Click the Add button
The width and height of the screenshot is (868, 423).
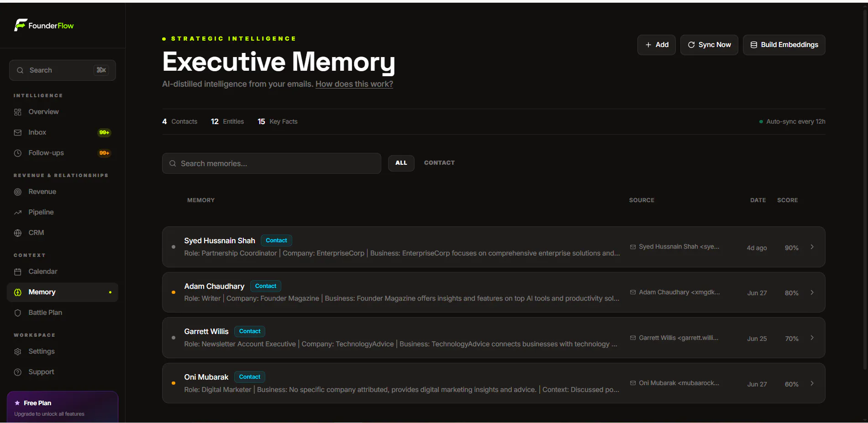point(657,45)
